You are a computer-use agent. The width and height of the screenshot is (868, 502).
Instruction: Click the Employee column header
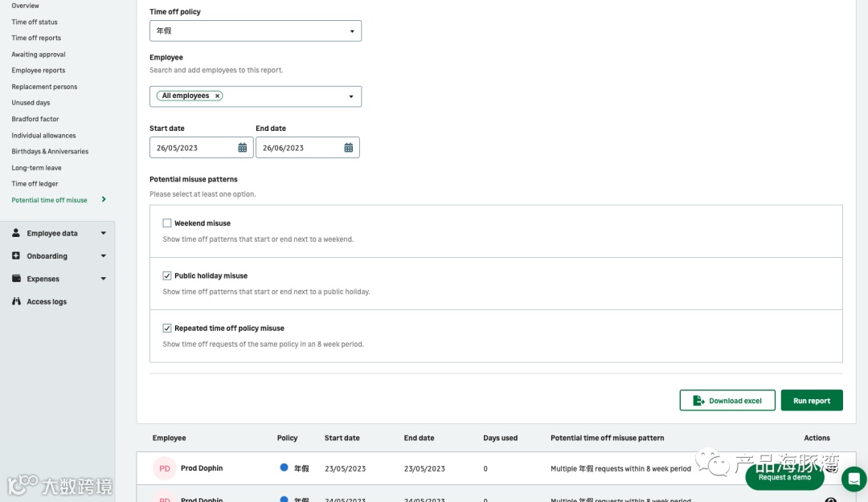[169, 438]
